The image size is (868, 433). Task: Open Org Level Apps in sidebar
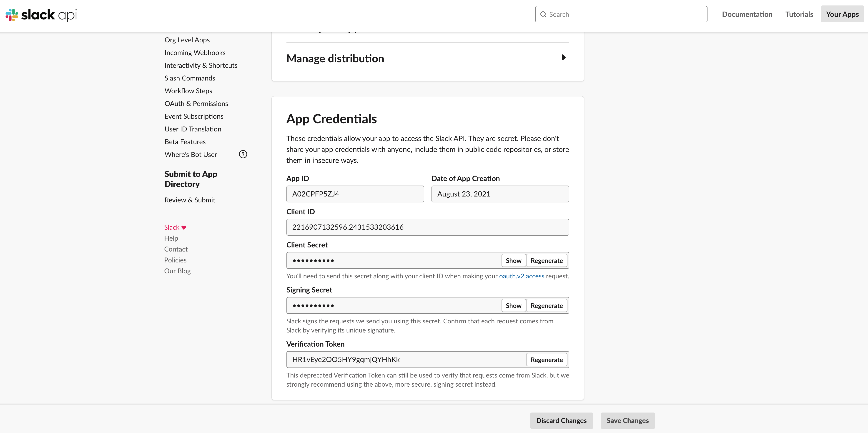click(x=187, y=40)
